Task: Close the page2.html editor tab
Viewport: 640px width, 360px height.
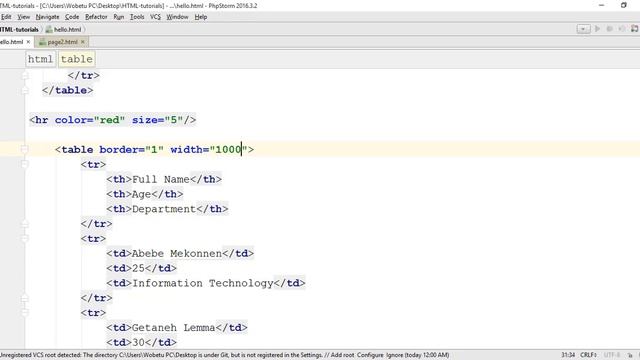Action: (83, 42)
